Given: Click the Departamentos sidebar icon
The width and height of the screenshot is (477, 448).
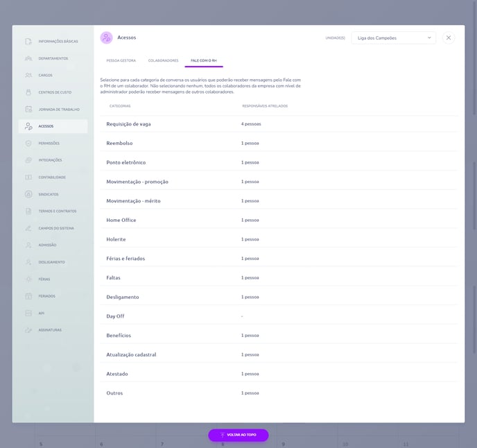Looking at the screenshot, I should [x=28, y=58].
